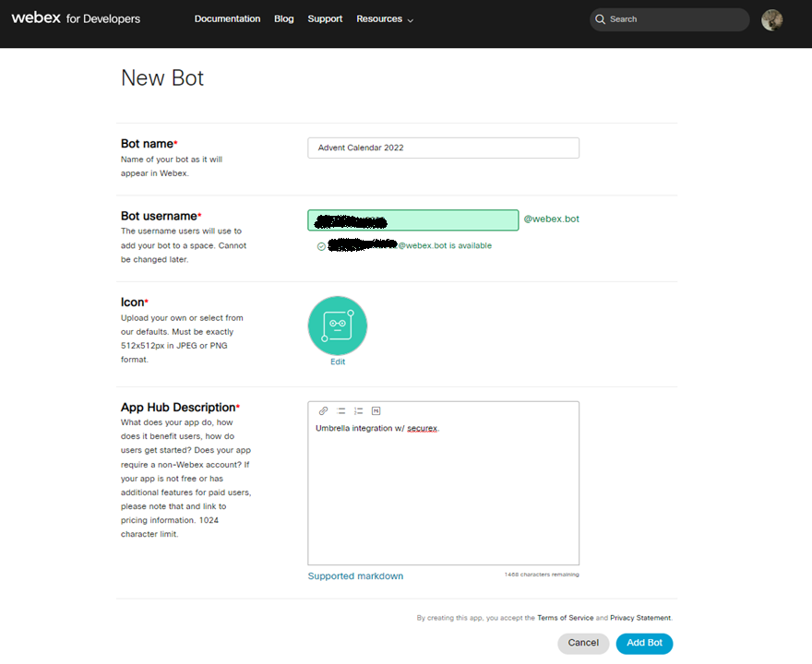Open the Support page

(325, 18)
